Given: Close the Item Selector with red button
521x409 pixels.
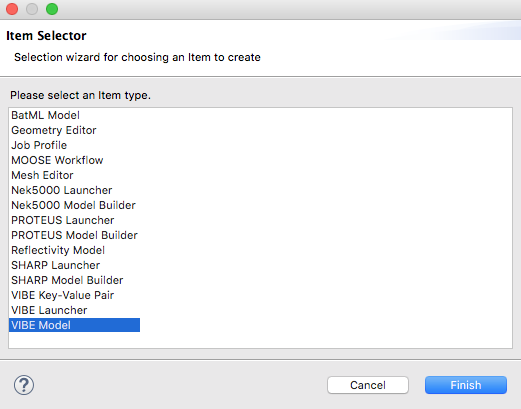Looking at the screenshot, I should tap(12, 9).
